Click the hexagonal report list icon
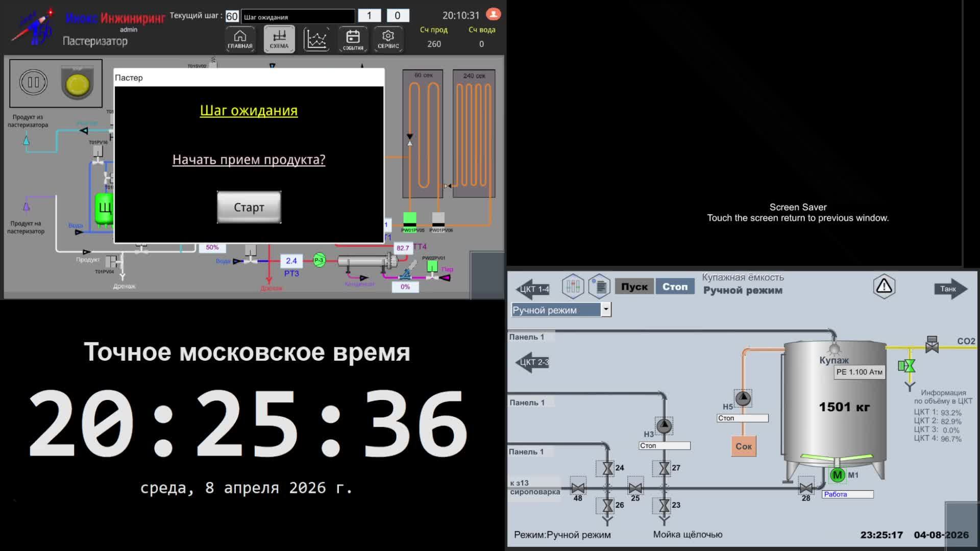The height and width of the screenshot is (551, 980). tap(599, 286)
